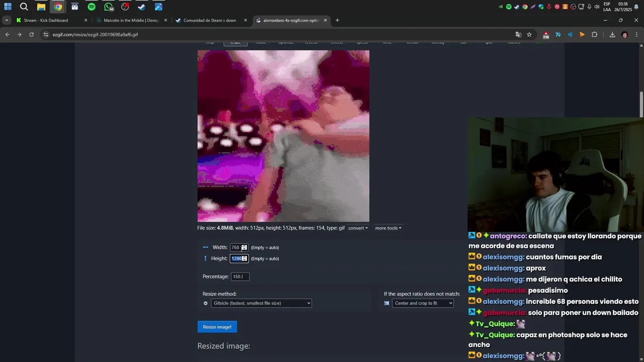Click the Chrome taskbar icon
Screen dimensions: 644x362
click(58, 7)
